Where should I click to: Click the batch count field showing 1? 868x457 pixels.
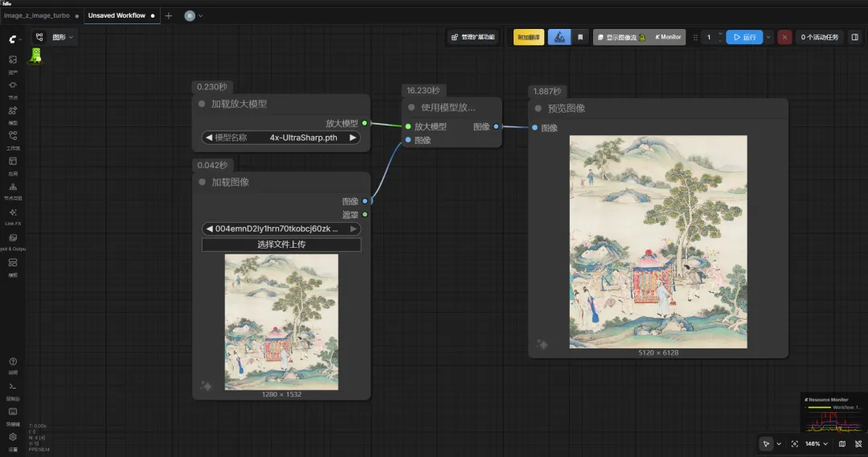pos(709,37)
